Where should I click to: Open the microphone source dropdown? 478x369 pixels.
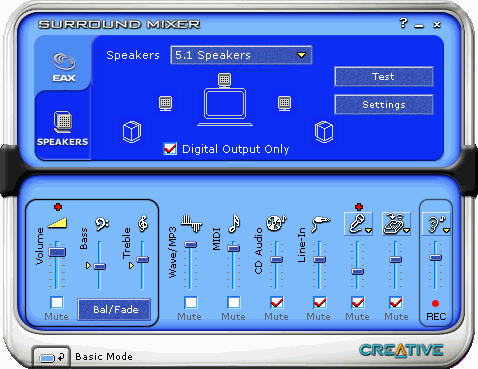pos(358,224)
